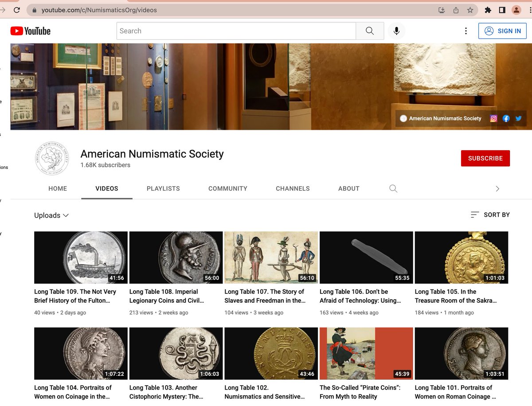Click '184 views • 1 month ago' text
The height and width of the screenshot is (406, 532).
[444, 312]
